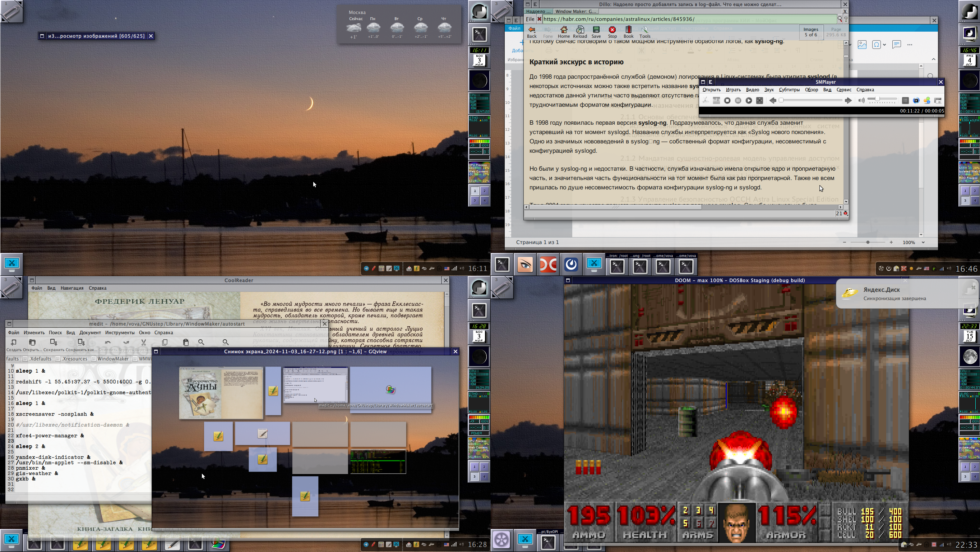Image resolution: width=980 pixels, height=552 pixels.
Task: Click Dillo vertical scrollbar thumb
Action: (846, 56)
